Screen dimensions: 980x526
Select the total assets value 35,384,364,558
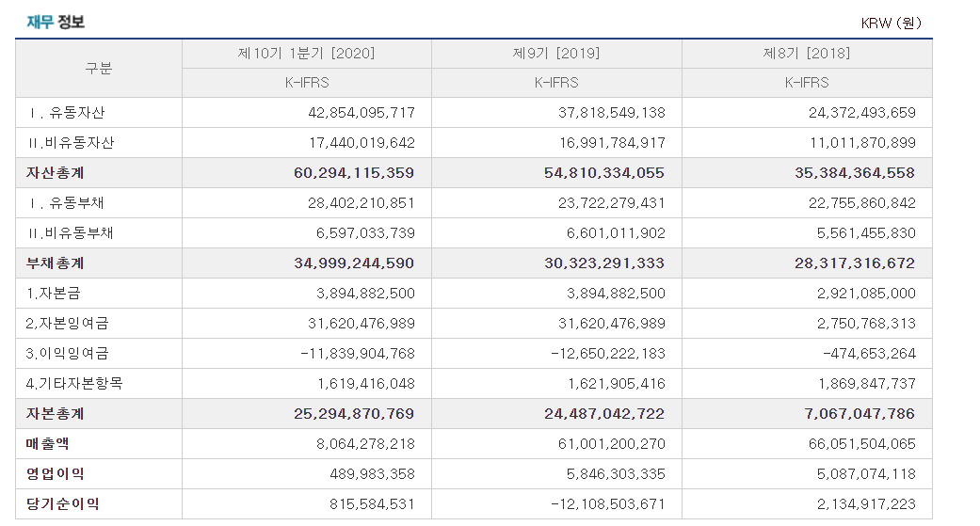[855, 173]
